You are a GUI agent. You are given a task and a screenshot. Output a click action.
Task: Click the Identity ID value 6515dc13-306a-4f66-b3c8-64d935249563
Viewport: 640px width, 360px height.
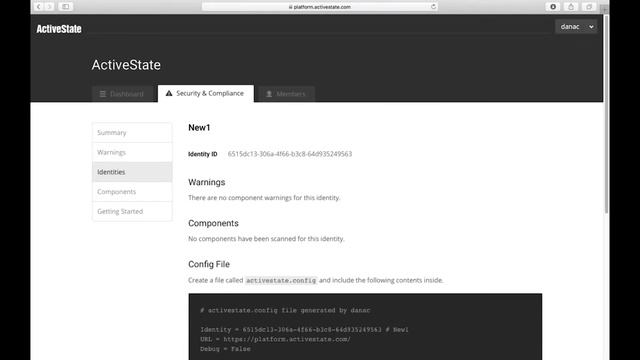coord(290,154)
